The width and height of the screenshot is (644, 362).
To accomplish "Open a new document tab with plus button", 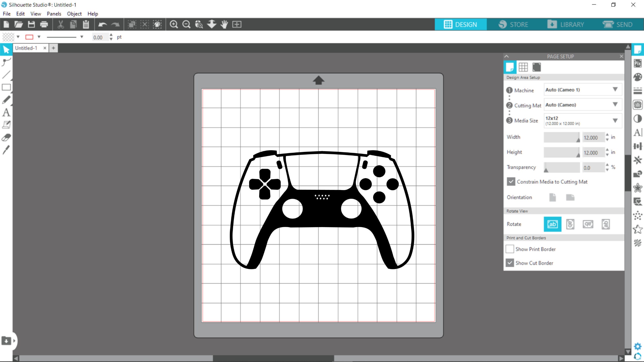I will tap(54, 48).
